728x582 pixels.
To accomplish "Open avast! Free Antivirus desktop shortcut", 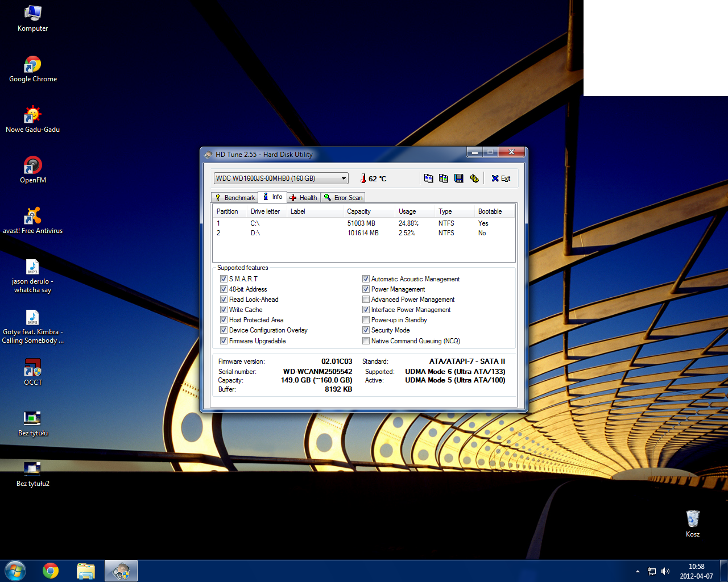I will 32,221.
